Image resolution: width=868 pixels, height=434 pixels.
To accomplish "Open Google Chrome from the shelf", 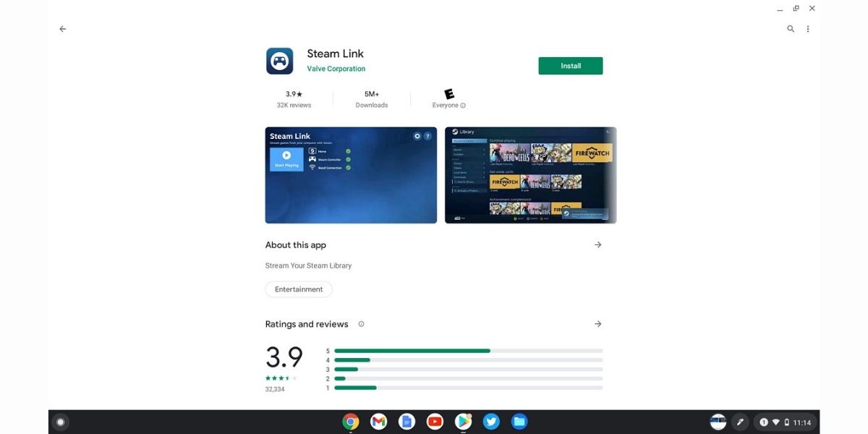I will pyautogui.click(x=350, y=421).
